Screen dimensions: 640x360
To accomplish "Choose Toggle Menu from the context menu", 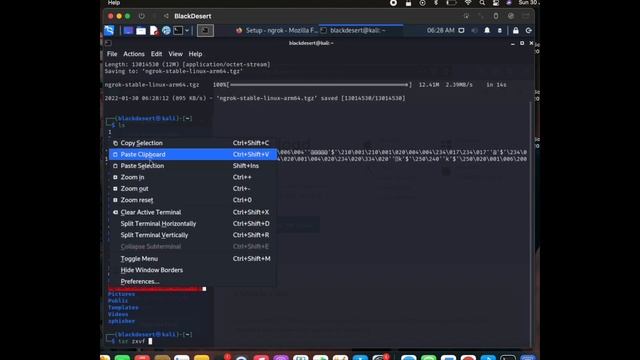I will pyautogui.click(x=192, y=259).
